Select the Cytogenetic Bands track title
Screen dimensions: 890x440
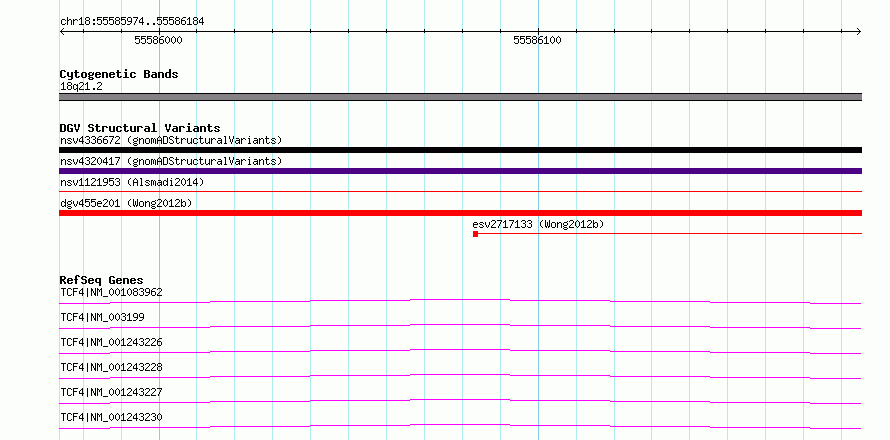(x=119, y=74)
